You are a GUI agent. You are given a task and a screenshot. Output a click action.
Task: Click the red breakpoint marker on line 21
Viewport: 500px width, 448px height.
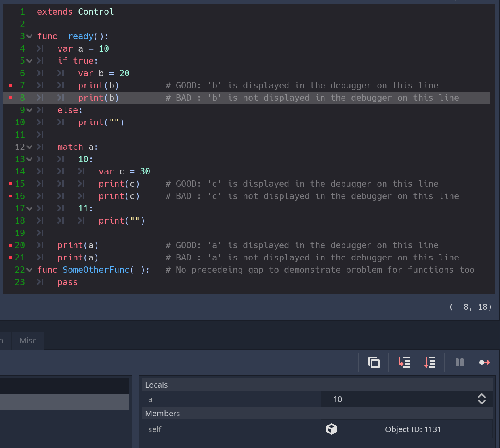[11, 257]
